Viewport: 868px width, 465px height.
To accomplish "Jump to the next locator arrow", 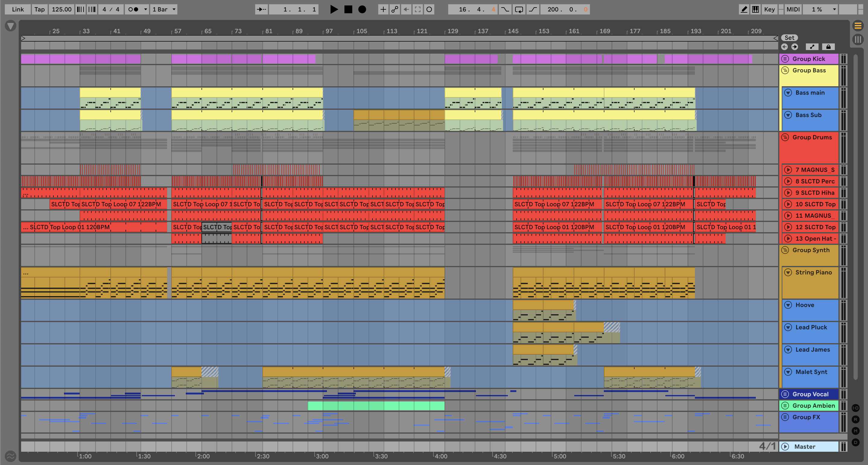I will point(794,47).
